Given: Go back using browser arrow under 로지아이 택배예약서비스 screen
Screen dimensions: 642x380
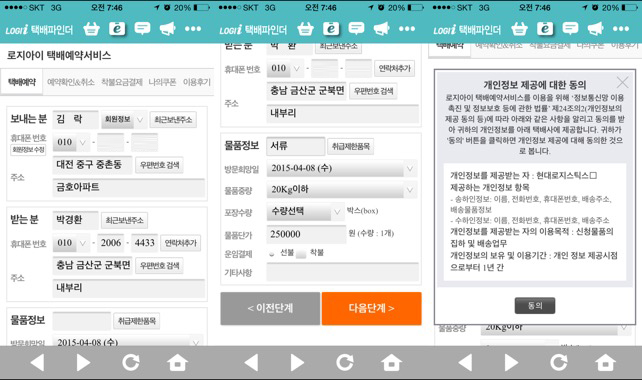Looking at the screenshot, I should (37, 362).
